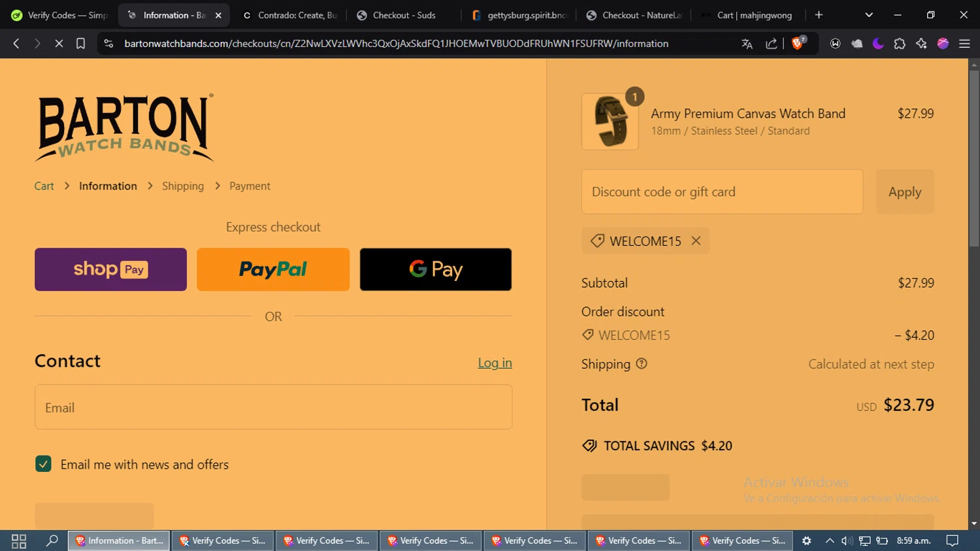Viewport: 980px width, 551px height.
Task: Open Windows Task View icon
Action: tap(19, 541)
